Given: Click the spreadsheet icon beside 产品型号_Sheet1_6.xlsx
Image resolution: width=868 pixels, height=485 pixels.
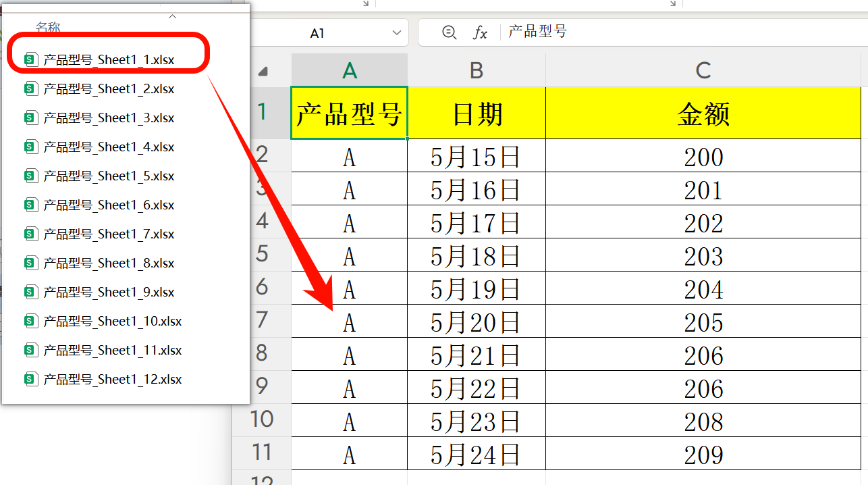Looking at the screenshot, I should [x=31, y=205].
